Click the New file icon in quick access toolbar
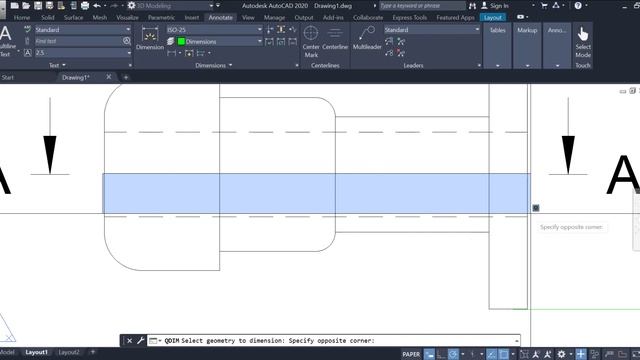Screen dimensions: 640x360 point(14,6)
